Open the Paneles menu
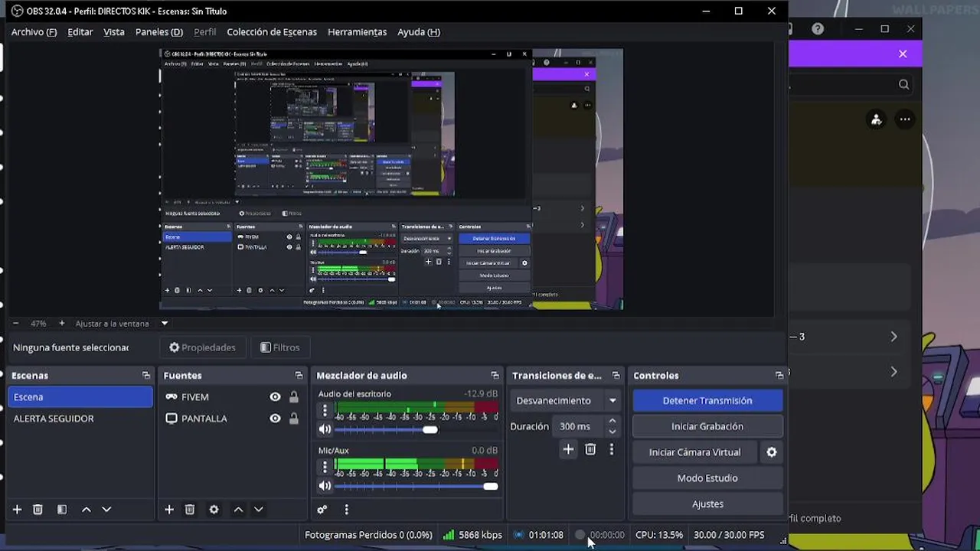Image resolution: width=980 pixels, height=551 pixels. click(159, 32)
